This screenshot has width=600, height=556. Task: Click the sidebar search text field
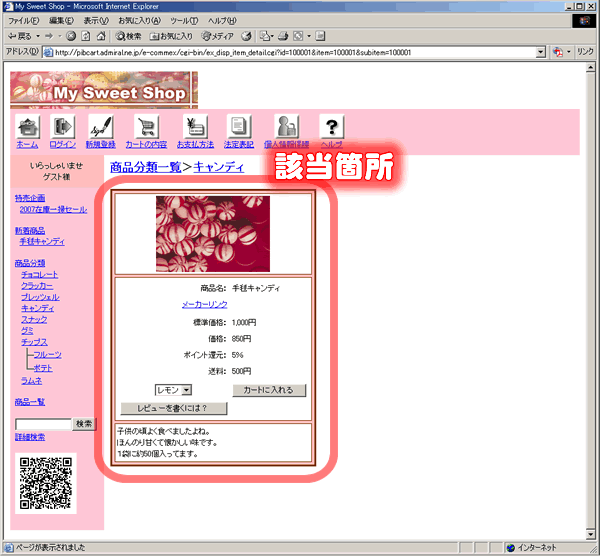[x=43, y=424]
